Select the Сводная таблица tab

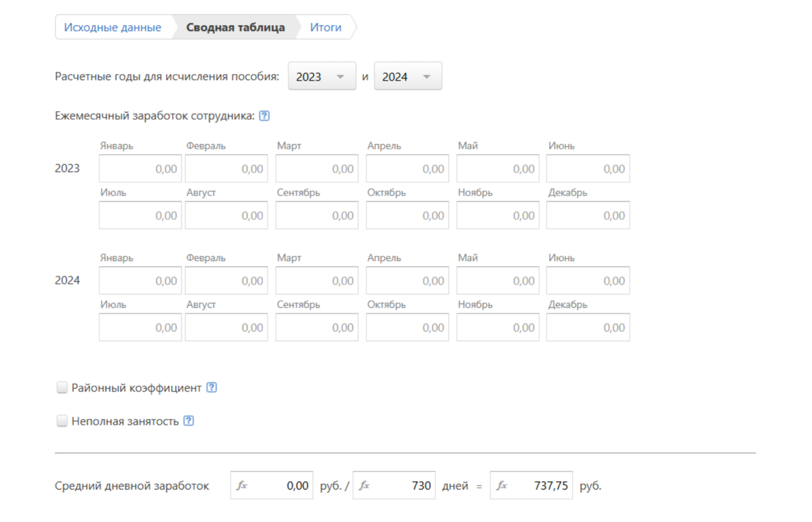[x=235, y=27]
